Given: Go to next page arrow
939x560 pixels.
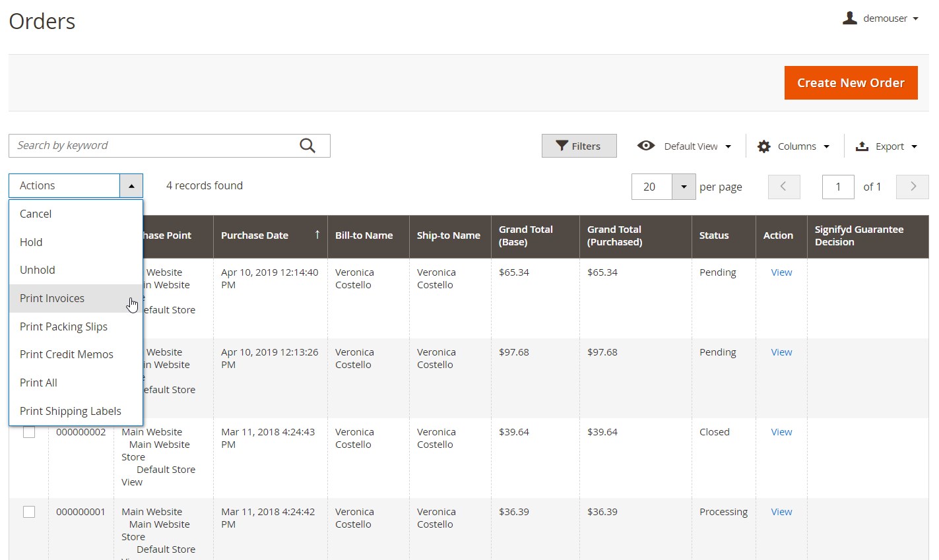Looking at the screenshot, I should [913, 187].
